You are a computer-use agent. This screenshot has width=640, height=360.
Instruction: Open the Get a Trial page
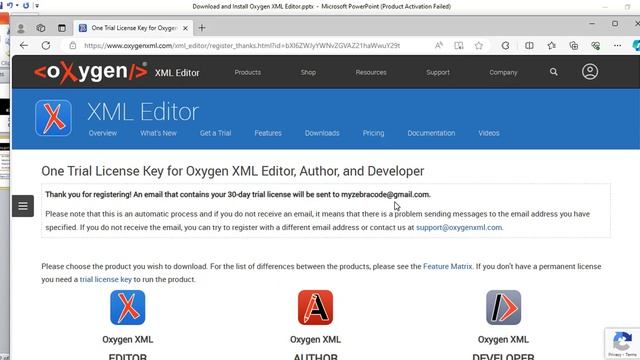[x=216, y=133]
